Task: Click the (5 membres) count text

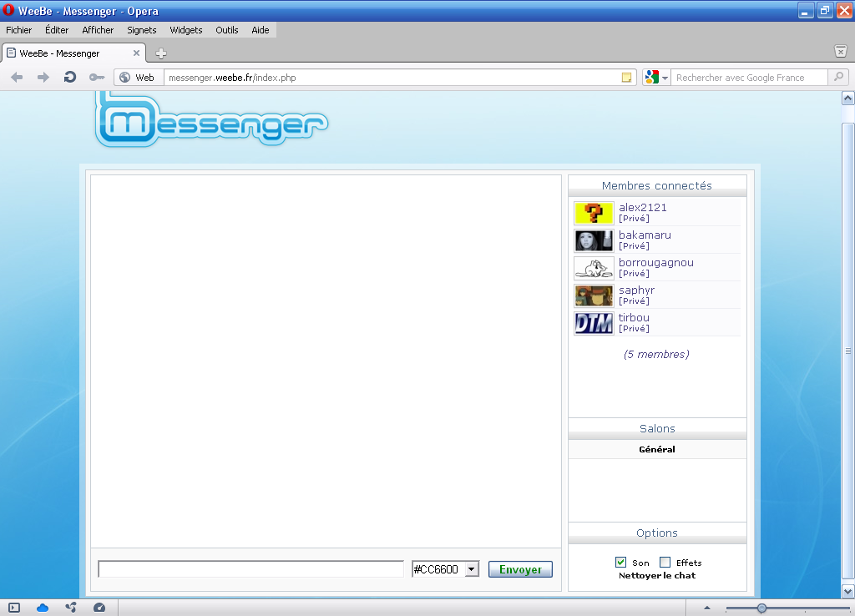Action: pos(656,355)
